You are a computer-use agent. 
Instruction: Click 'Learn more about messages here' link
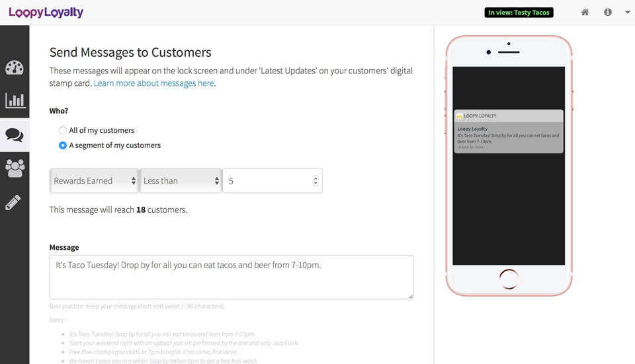coord(154,83)
